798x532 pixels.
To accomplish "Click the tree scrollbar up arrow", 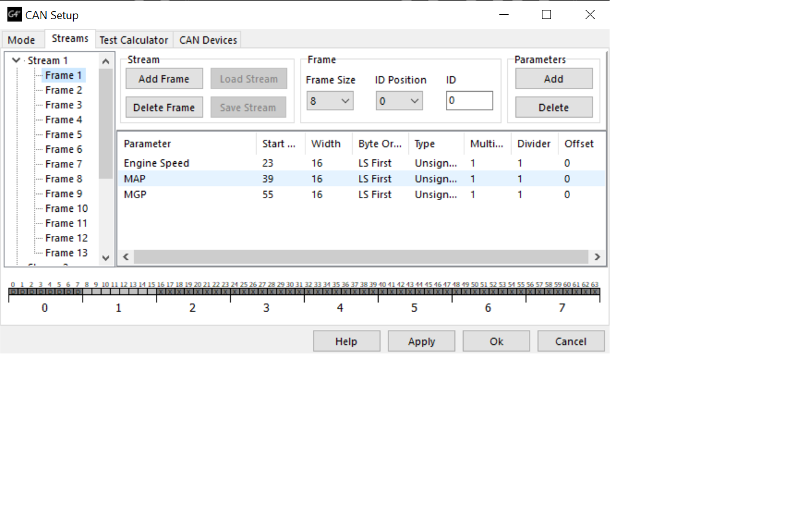I will pyautogui.click(x=105, y=61).
